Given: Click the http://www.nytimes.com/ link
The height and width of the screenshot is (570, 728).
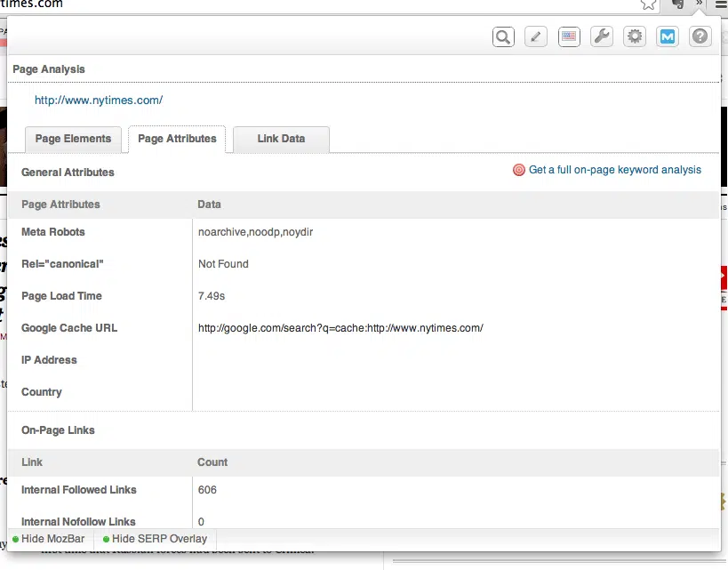Looking at the screenshot, I should [x=99, y=100].
